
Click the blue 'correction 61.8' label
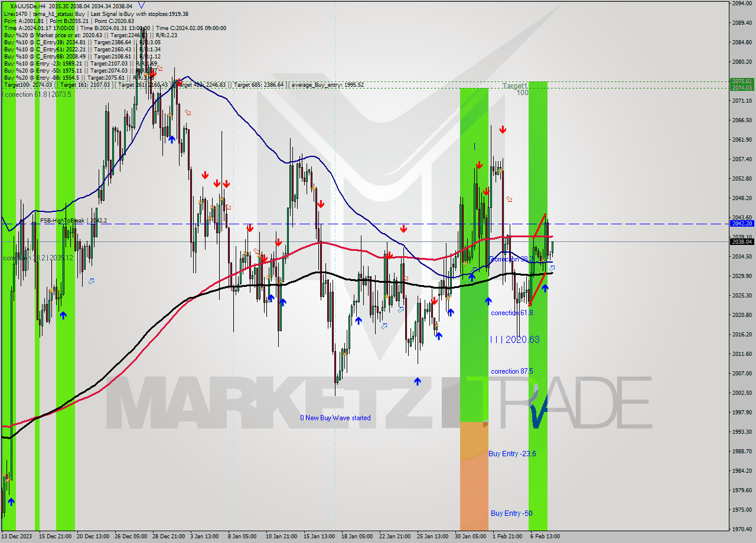coord(512,313)
